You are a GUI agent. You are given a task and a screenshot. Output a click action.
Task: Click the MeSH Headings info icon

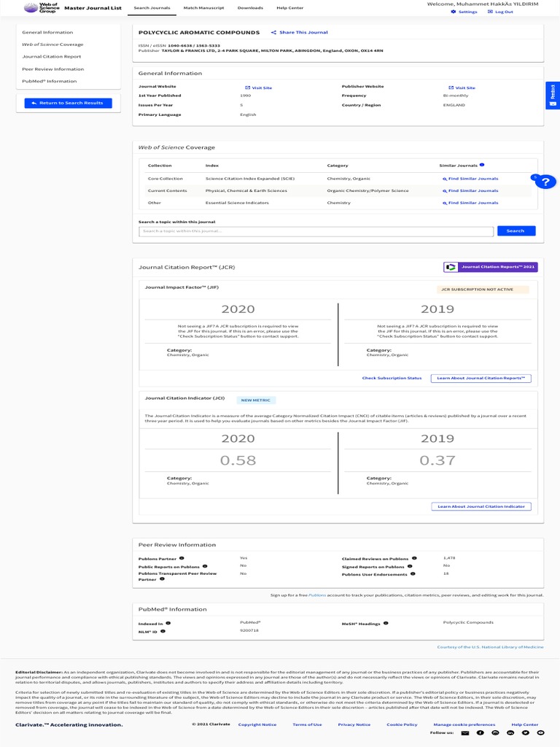tap(386, 623)
